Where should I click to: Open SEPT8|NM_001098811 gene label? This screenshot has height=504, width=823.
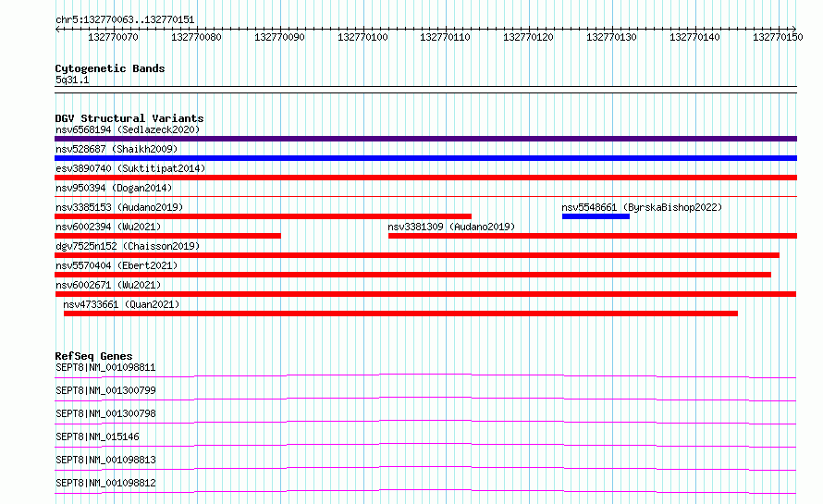pyautogui.click(x=105, y=367)
